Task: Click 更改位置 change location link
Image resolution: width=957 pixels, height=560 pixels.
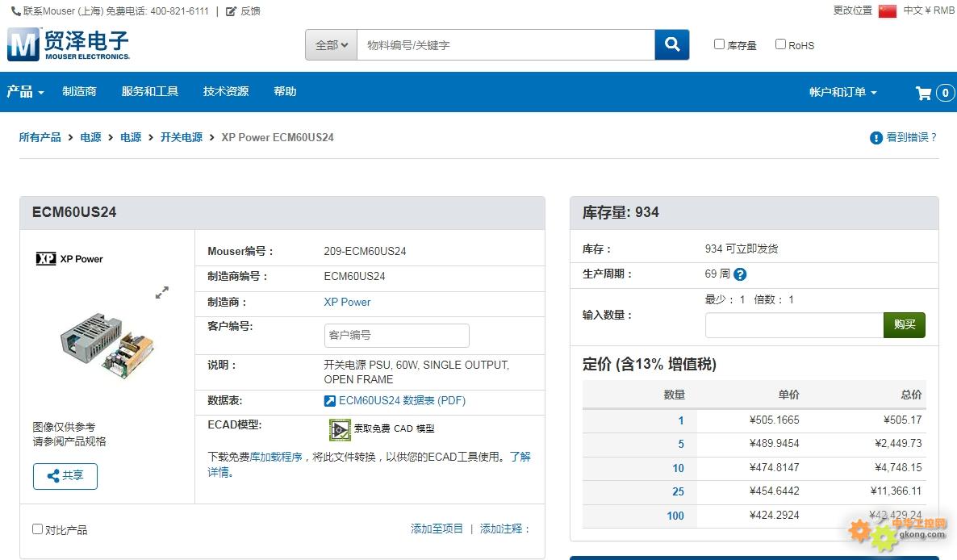Action: (853, 10)
